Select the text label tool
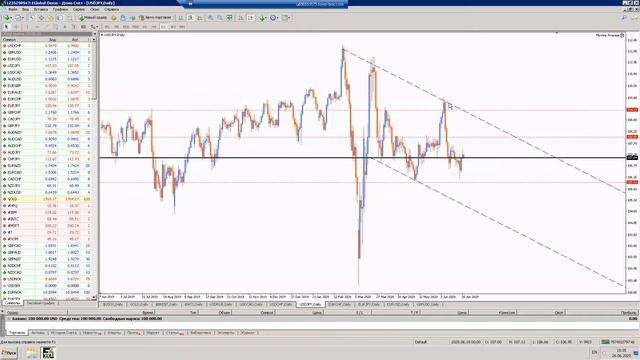 [x=74, y=27]
